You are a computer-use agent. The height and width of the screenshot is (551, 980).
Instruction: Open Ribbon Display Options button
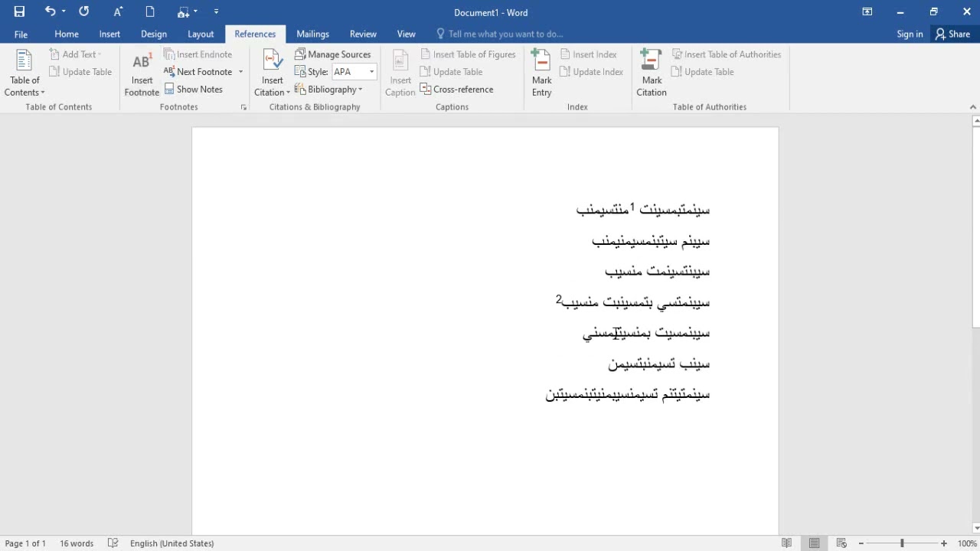[x=867, y=11]
